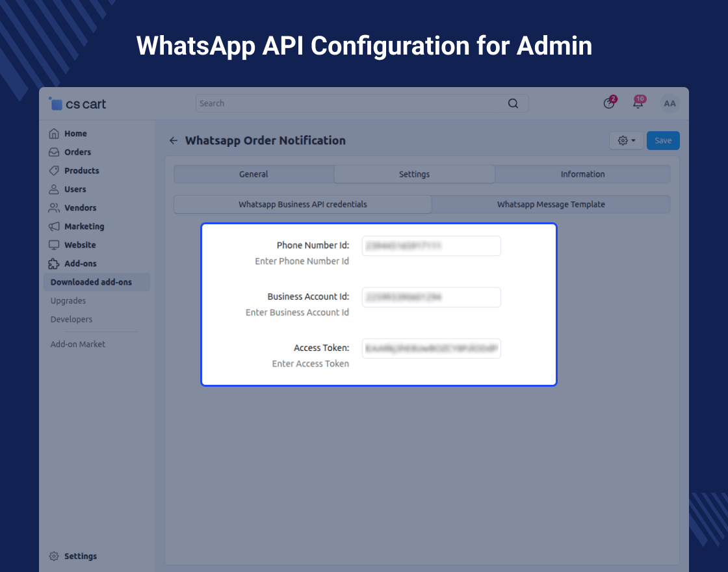This screenshot has height=572, width=728.
Task: Click the Website monitor icon
Action: [54, 245]
